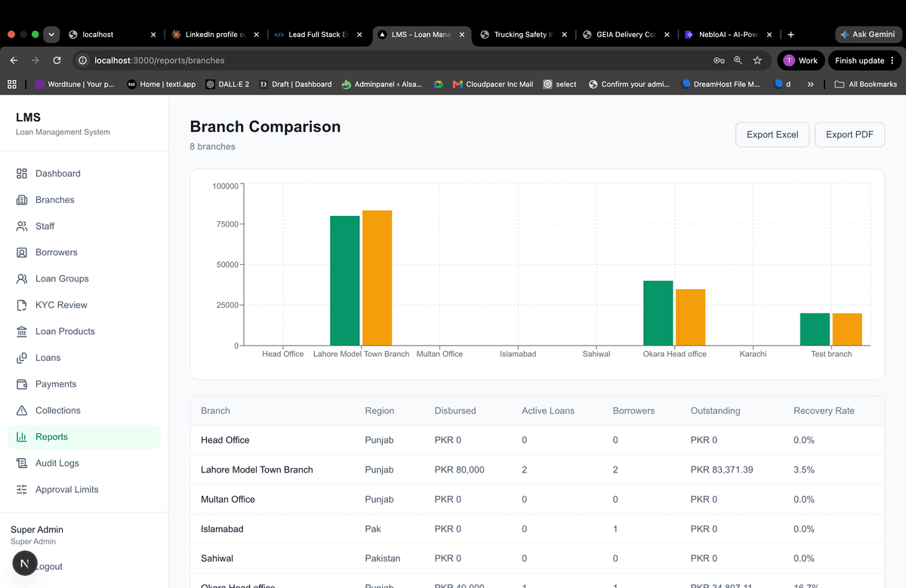The width and height of the screenshot is (906, 588).
Task: Open a new tab with plus icon
Action: (x=790, y=35)
